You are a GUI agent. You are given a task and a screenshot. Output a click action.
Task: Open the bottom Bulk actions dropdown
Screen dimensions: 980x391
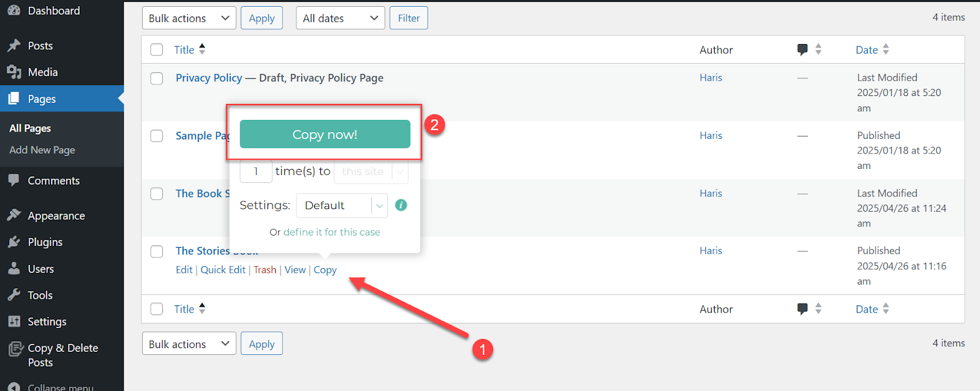[189, 344]
